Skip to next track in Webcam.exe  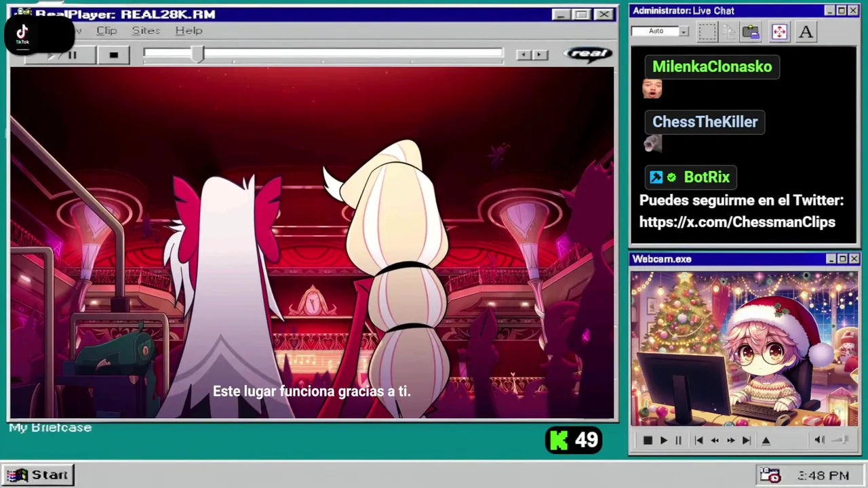point(746,441)
